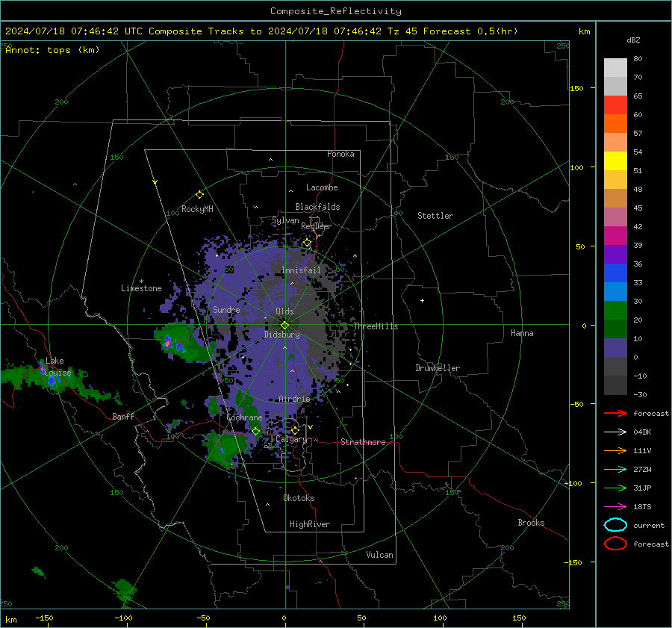Viewport: 672px width, 628px height.
Task: Click the Didsbury city label
Action: 282,335
